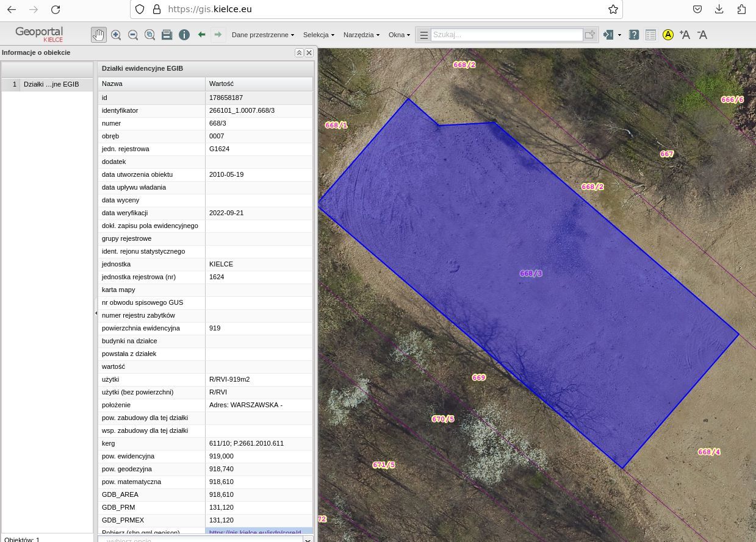The width and height of the screenshot is (756, 542).
Task: Click the browser back button
Action: (x=12, y=9)
